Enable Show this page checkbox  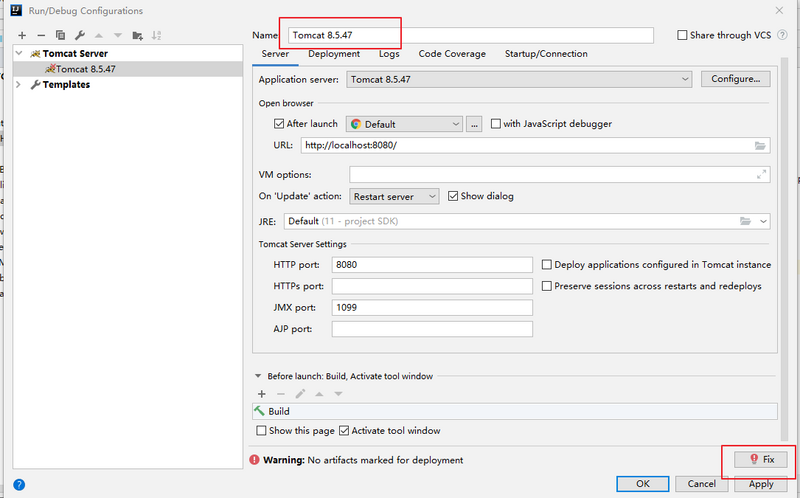[x=262, y=431]
